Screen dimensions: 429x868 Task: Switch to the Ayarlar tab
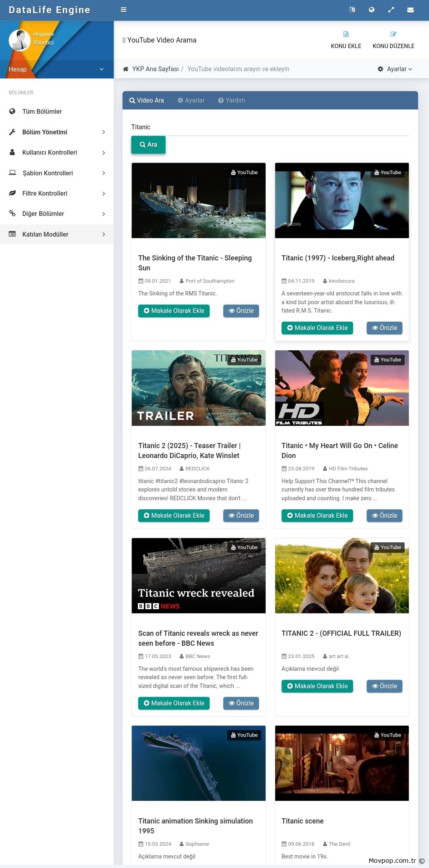pyautogui.click(x=191, y=100)
